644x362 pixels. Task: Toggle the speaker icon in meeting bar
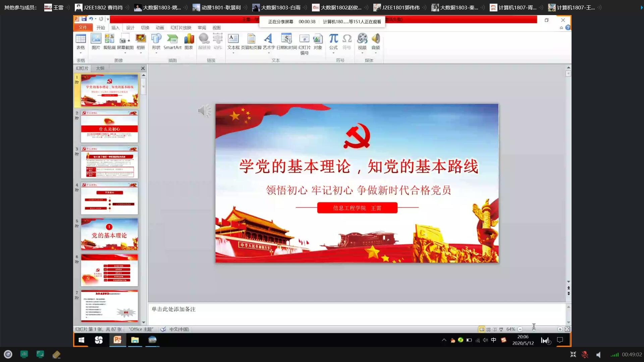click(599, 354)
